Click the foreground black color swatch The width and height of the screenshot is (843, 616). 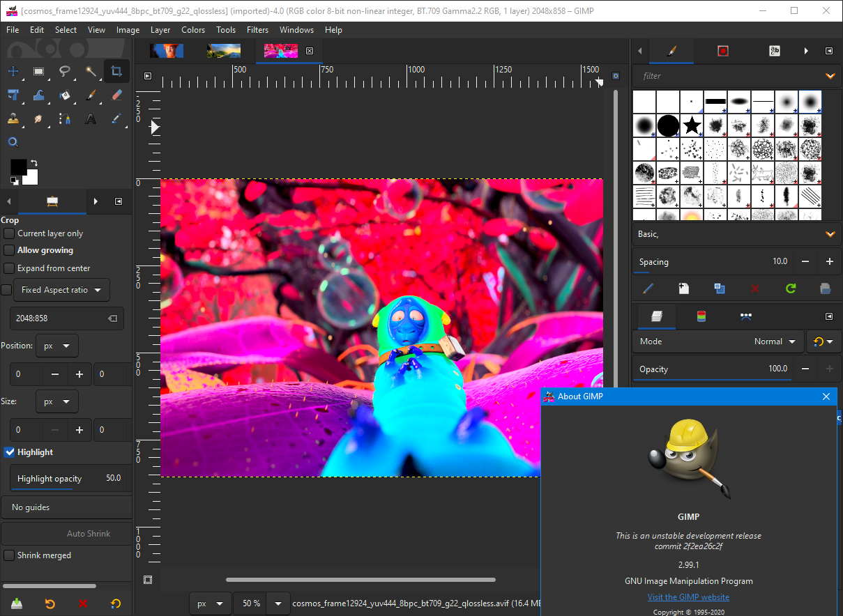[19, 167]
